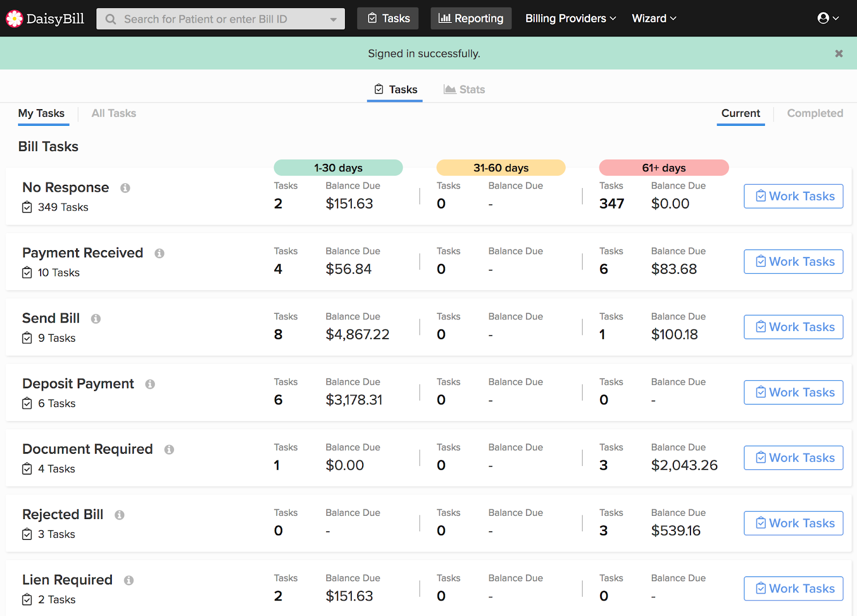Switch to the All Tasks tab
857x616 pixels.
pos(114,113)
